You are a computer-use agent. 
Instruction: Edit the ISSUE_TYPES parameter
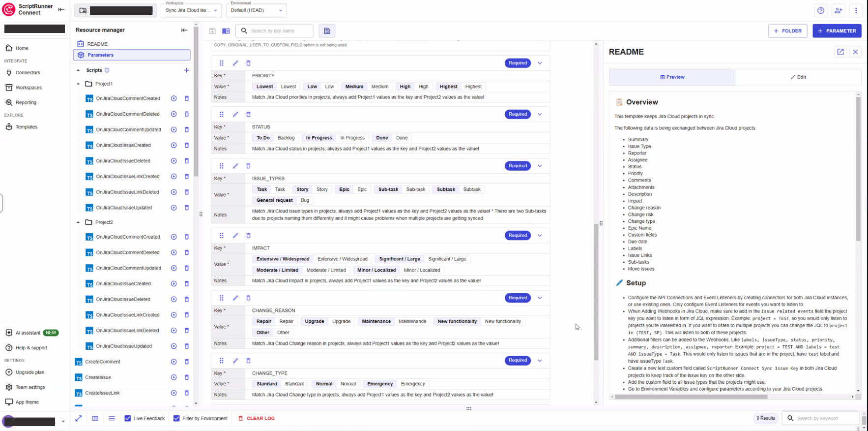pyautogui.click(x=235, y=166)
